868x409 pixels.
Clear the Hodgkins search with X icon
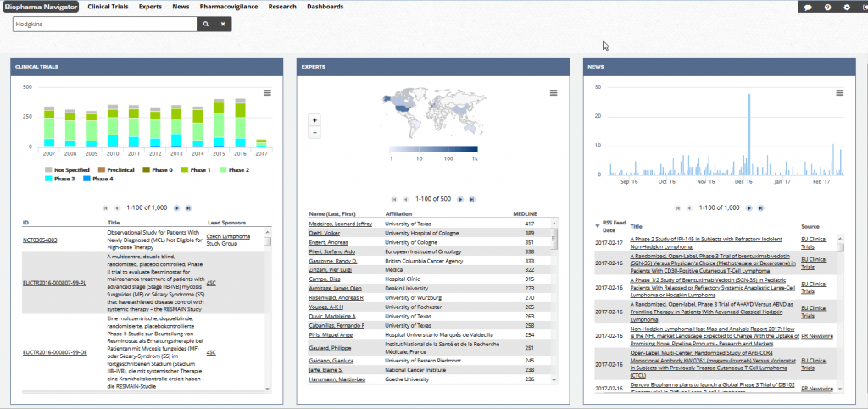[223, 25]
